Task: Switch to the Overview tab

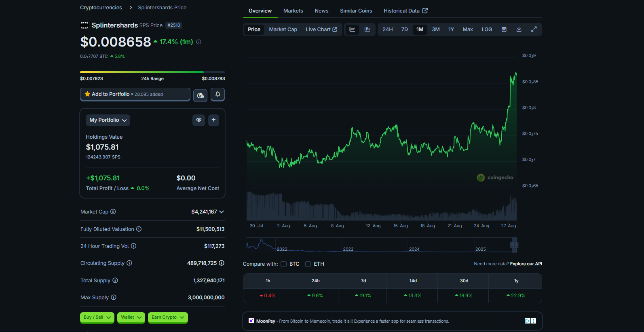Action: tap(260, 11)
